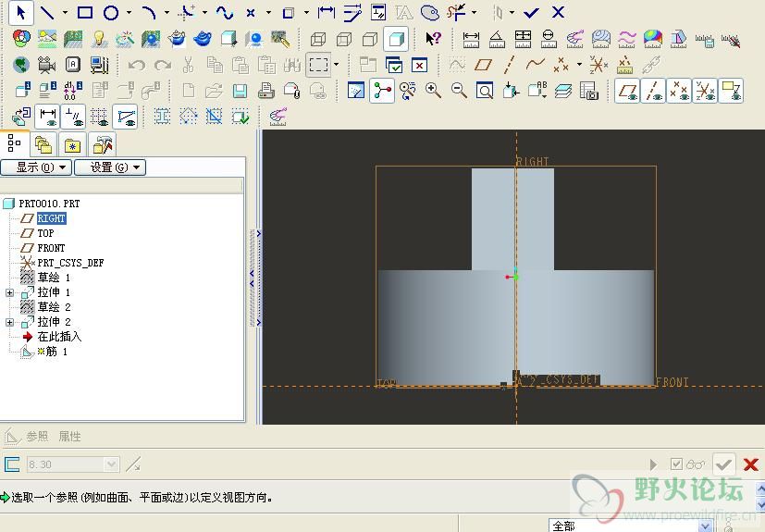This screenshot has width=765, height=532.
Task: Click the color appearance palette icon
Action: (x=21, y=39)
